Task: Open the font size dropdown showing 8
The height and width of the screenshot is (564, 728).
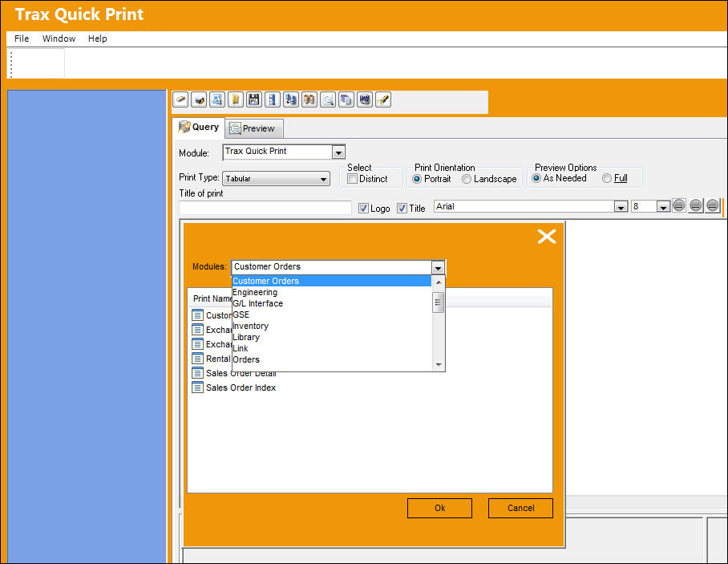Action: point(663,207)
